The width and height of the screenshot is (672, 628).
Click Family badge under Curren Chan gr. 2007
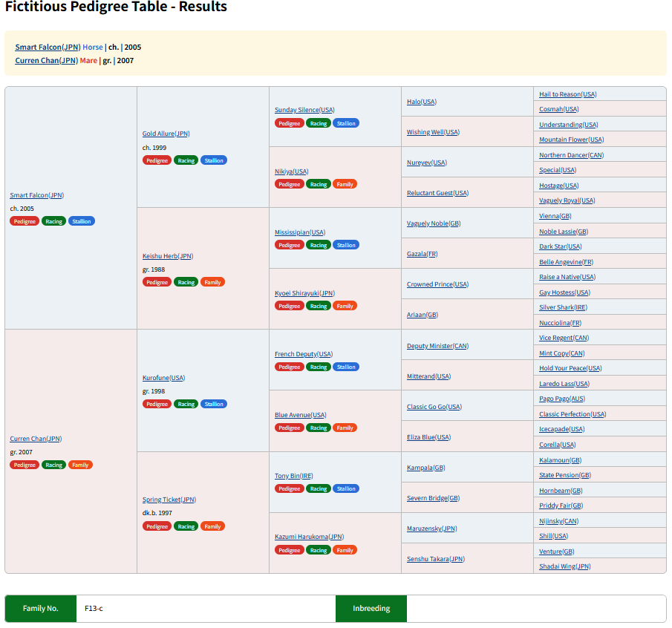click(x=81, y=465)
